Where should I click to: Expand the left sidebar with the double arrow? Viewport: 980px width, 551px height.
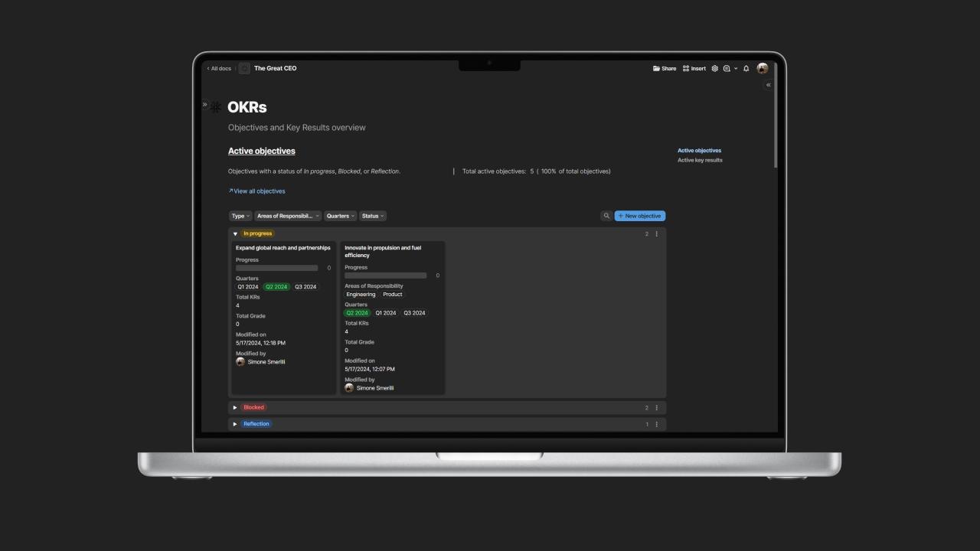(x=204, y=104)
